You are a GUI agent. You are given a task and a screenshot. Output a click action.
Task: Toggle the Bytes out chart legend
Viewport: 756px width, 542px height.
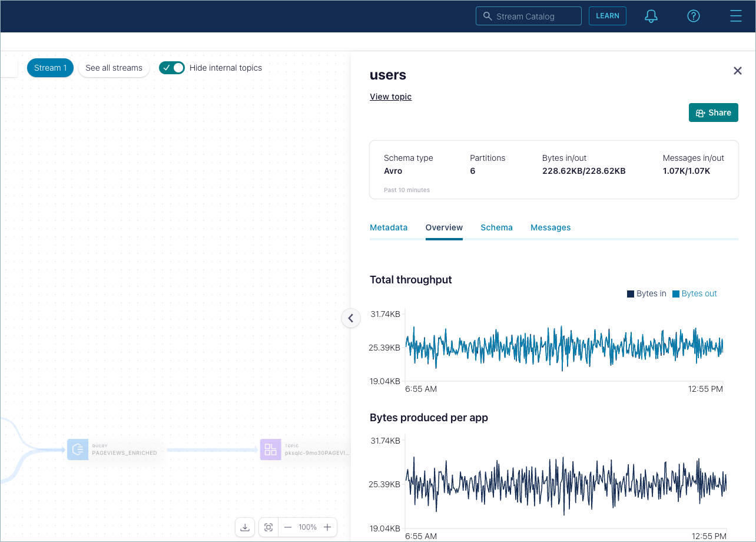click(x=694, y=293)
